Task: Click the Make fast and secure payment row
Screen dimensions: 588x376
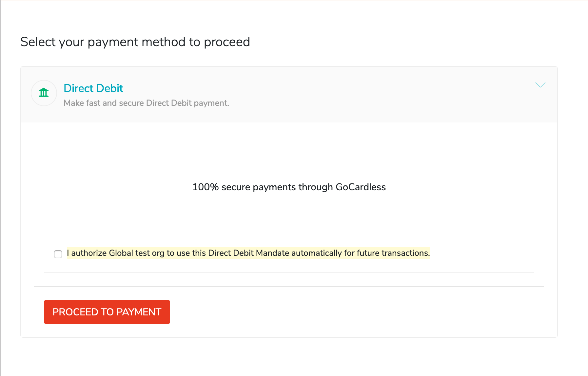Action: pyautogui.click(x=146, y=103)
